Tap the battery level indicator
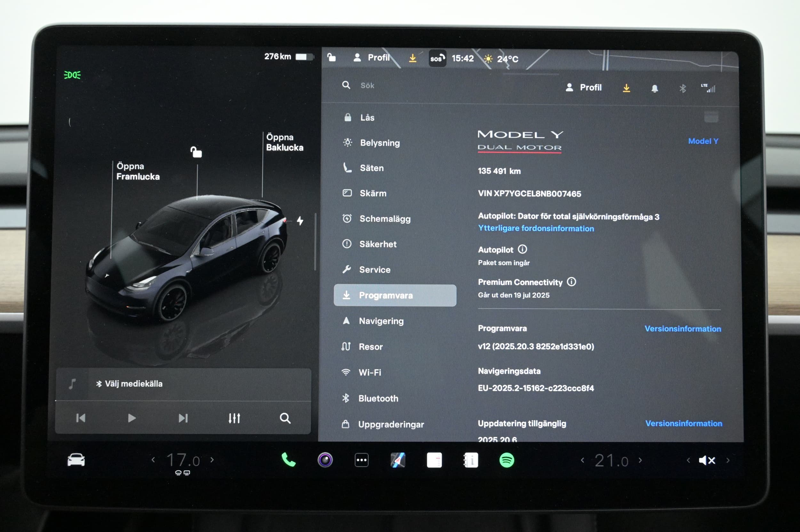Image resolution: width=800 pixels, height=532 pixels. 304,57
